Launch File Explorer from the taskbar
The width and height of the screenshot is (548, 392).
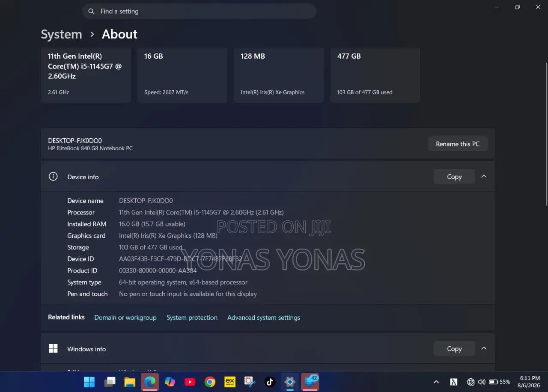click(130, 382)
